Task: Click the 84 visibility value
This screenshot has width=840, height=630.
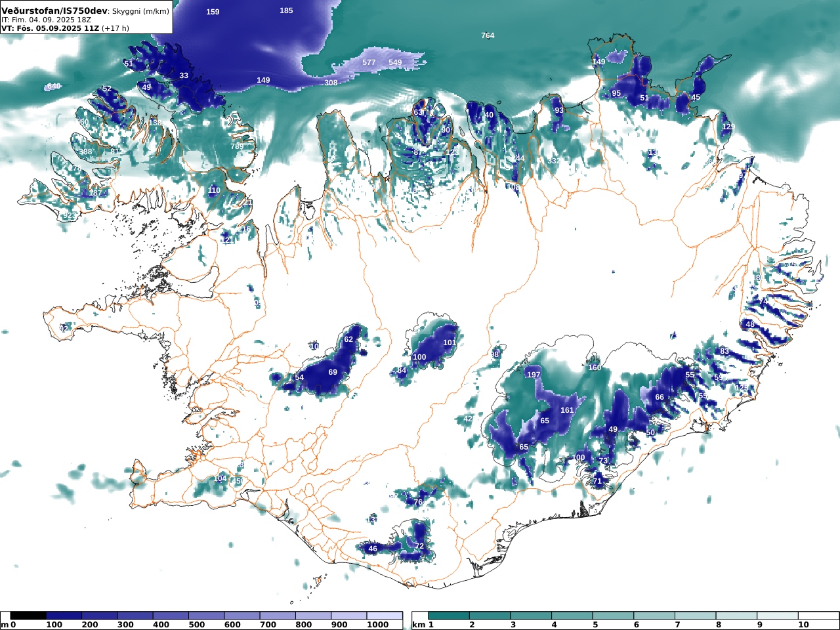Action: [402, 371]
